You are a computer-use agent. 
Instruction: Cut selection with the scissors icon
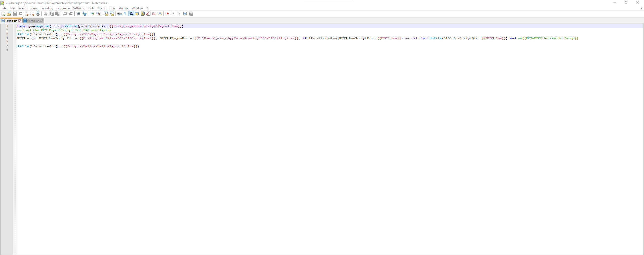click(46, 14)
